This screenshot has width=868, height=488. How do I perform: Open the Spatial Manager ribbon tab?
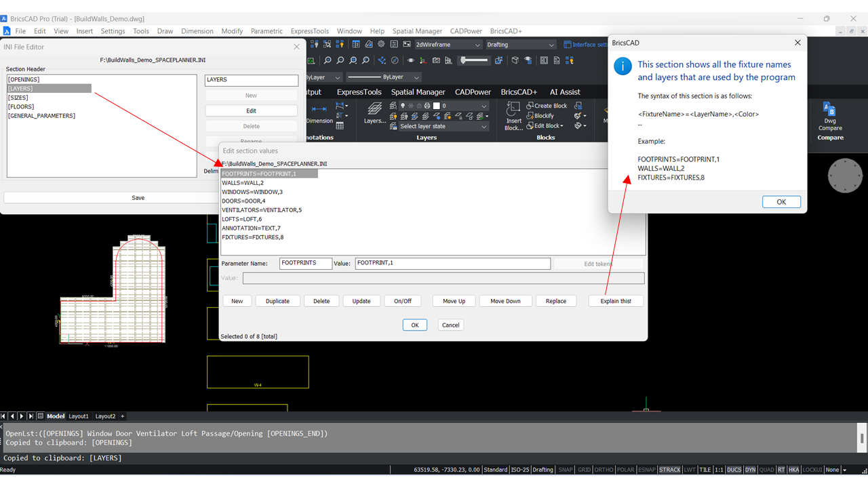(x=418, y=91)
